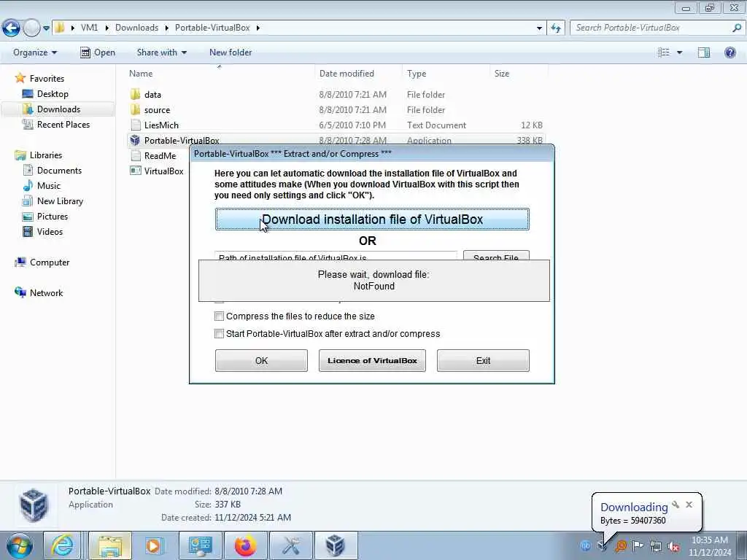Click the tools wrench taskbar icon
Viewport: 747px width, 560px height.
click(290, 545)
